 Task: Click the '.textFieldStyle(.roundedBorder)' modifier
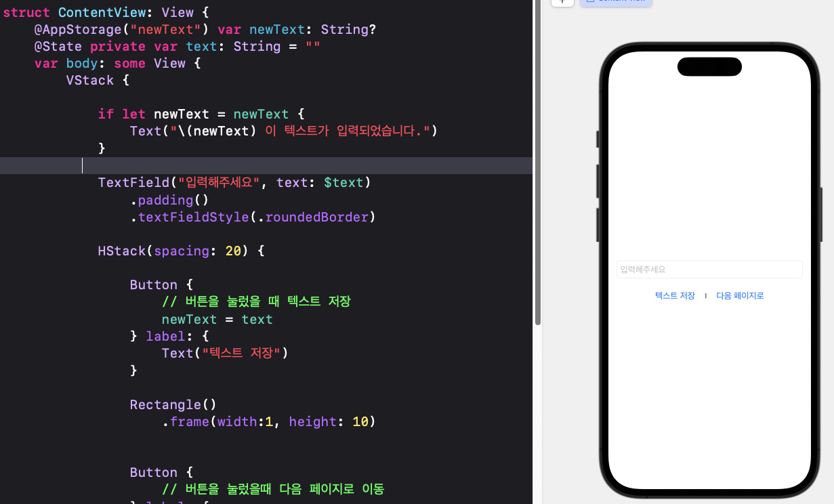[253, 217]
